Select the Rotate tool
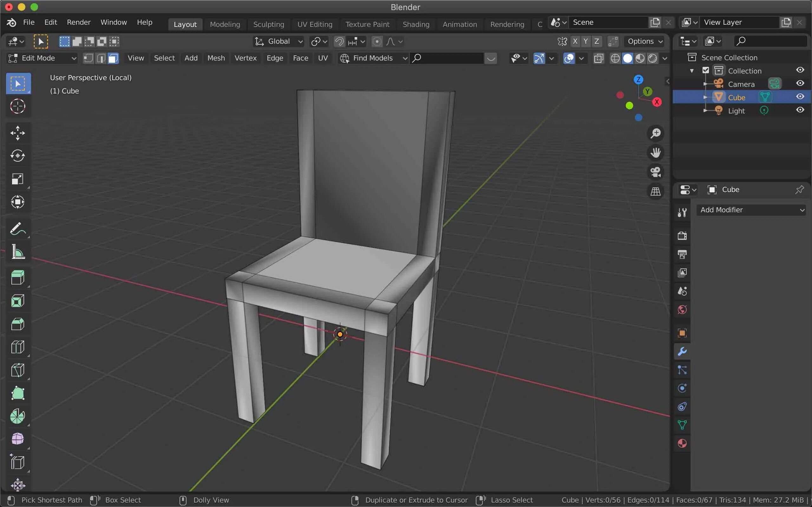Viewport: 812px width, 507px height. pyautogui.click(x=17, y=156)
